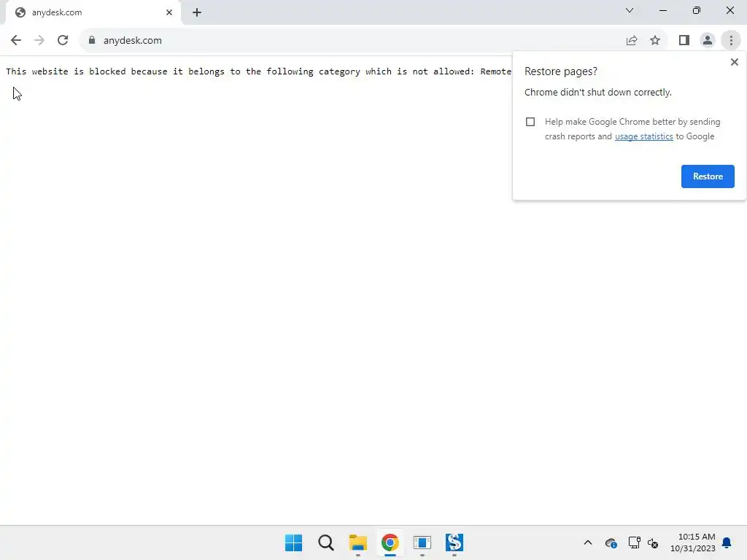
Task: Open a new tab with plus button
Action: coord(197,12)
